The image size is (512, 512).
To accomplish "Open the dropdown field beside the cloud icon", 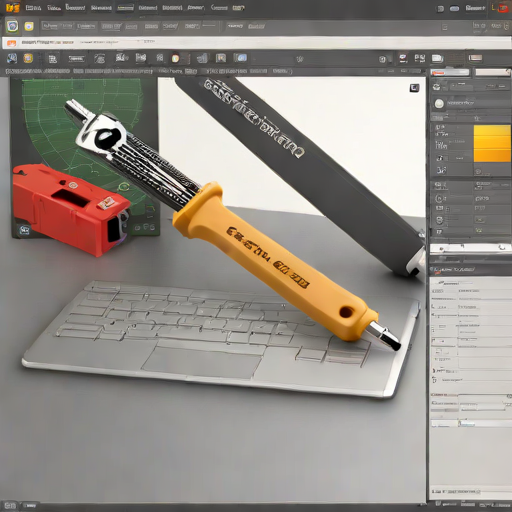I will coord(462,87).
